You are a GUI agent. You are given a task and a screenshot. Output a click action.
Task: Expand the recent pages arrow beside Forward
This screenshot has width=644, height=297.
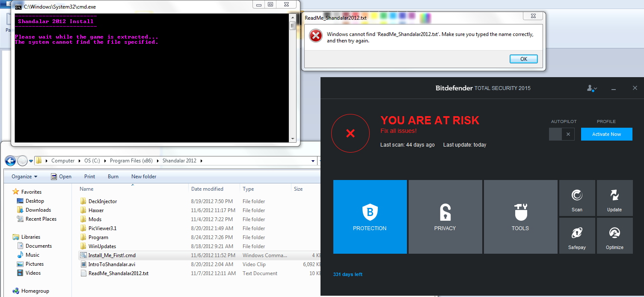point(31,161)
